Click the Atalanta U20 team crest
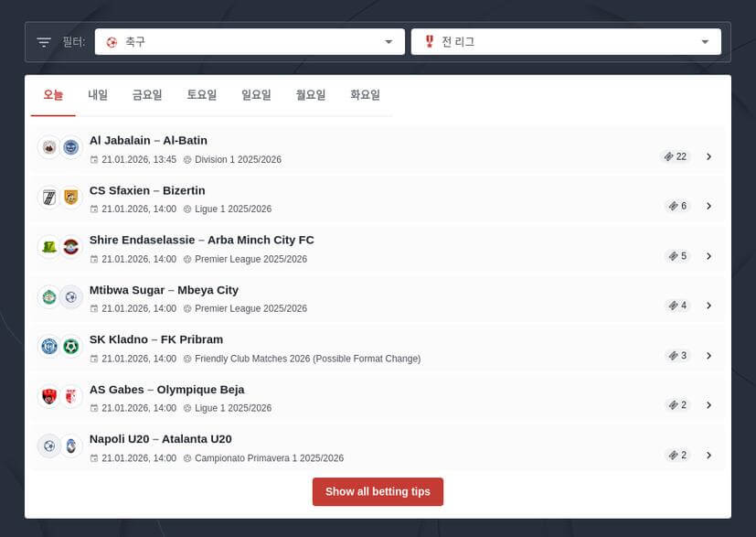Screen dimensions: 756x537 pyautogui.click(x=71, y=446)
